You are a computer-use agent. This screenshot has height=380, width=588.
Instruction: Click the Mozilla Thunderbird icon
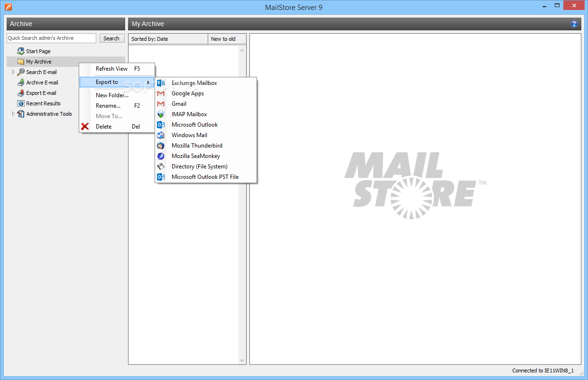coord(161,146)
